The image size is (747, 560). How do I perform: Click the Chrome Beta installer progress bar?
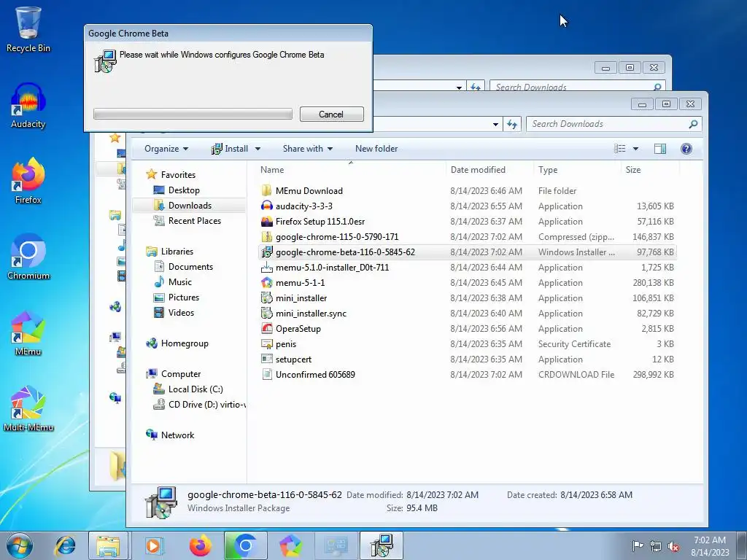(x=193, y=114)
